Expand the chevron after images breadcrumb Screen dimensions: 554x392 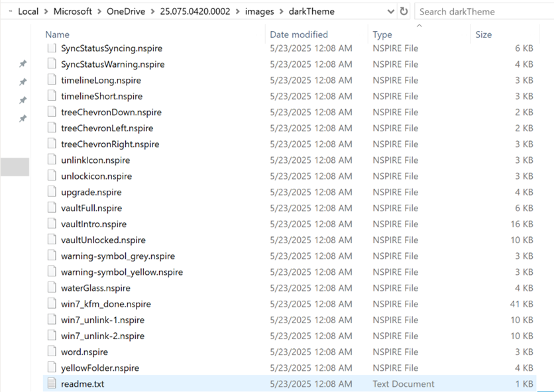tap(282, 11)
